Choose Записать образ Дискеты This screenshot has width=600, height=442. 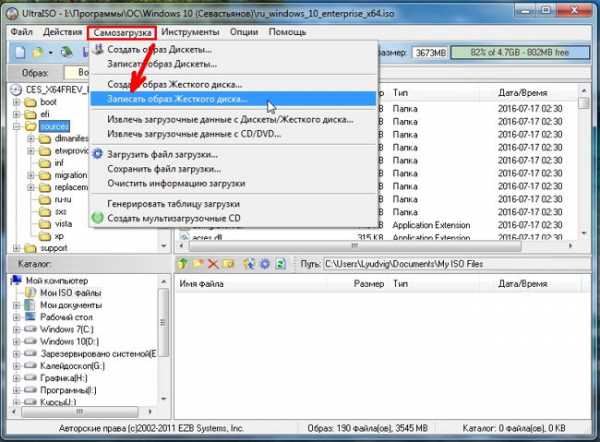tap(233, 64)
